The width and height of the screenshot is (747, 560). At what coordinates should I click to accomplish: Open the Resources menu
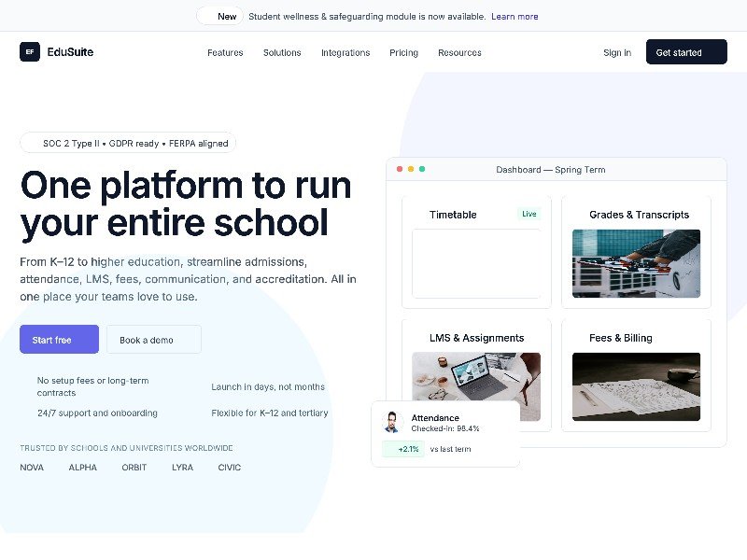pyautogui.click(x=459, y=53)
